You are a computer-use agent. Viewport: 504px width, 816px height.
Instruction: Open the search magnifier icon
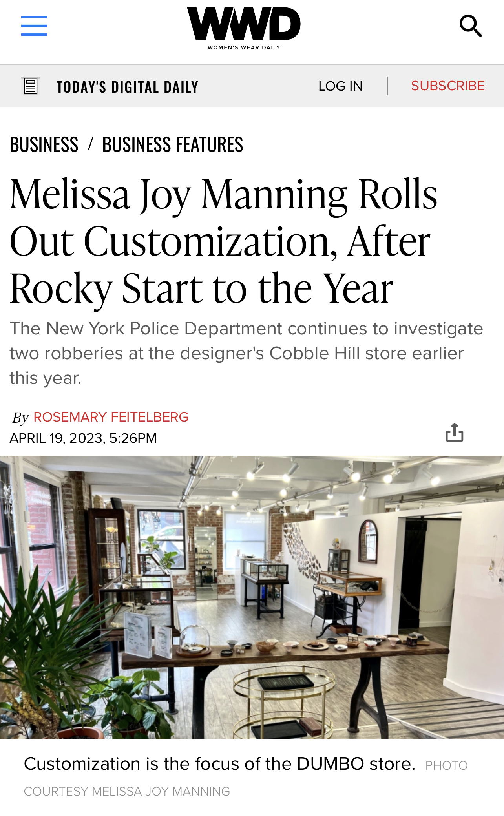[x=471, y=26]
